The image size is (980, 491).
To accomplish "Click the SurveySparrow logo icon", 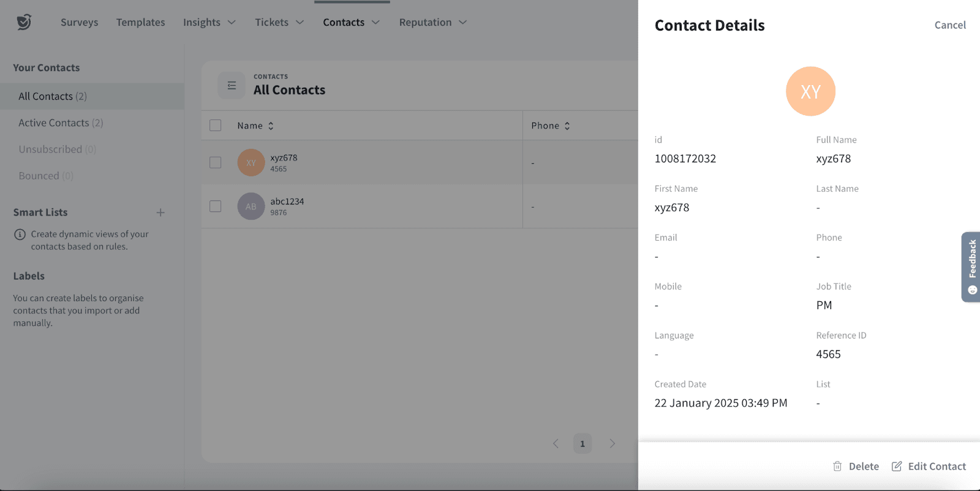I will click(x=24, y=22).
